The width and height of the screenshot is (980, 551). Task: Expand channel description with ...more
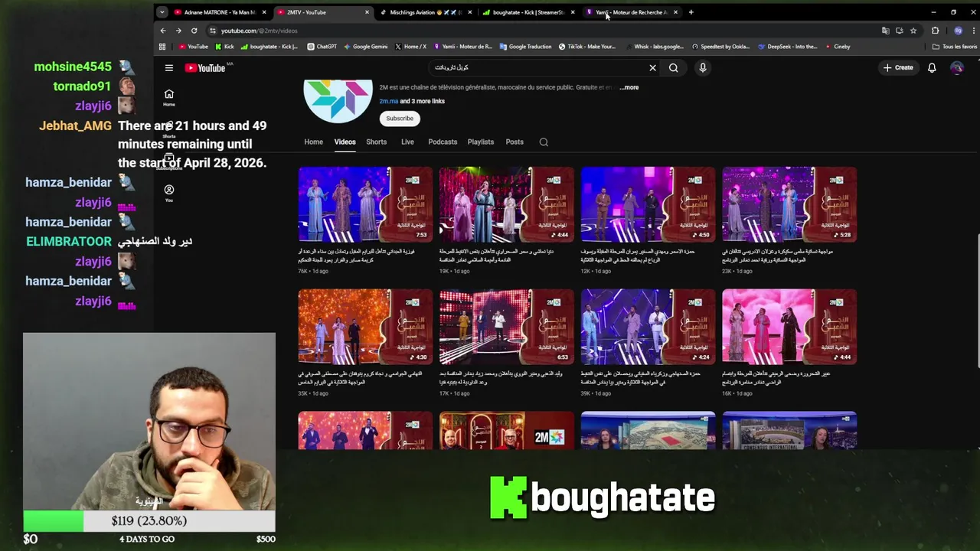[629, 87]
